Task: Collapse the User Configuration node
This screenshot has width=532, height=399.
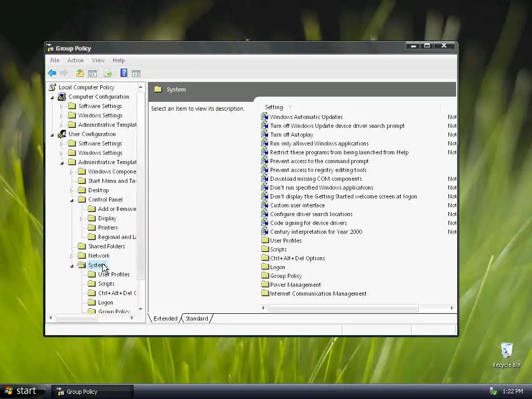Action: click(x=52, y=135)
